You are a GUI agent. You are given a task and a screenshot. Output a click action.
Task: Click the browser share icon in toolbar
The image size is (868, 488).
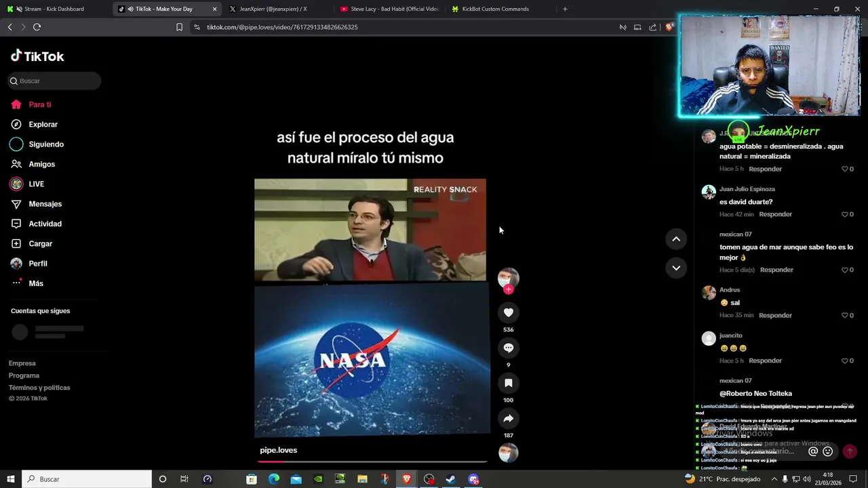click(652, 27)
